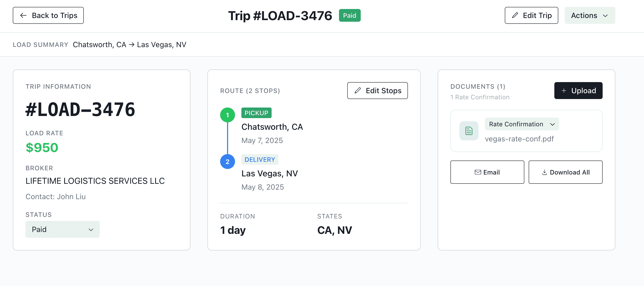This screenshot has width=644, height=286.
Task: Click the pencil icon inside Edit Stops
Action: click(x=358, y=91)
